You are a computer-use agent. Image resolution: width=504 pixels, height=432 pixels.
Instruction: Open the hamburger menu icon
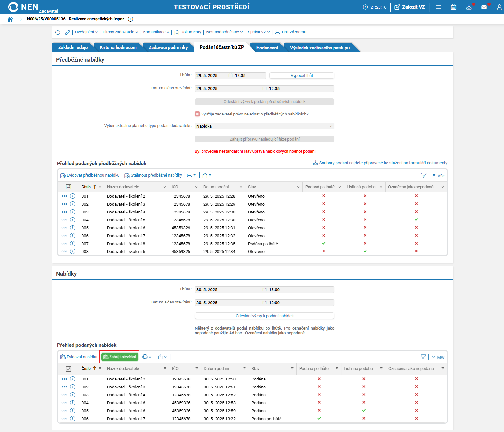pyautogui.click(x=438, y=7)
